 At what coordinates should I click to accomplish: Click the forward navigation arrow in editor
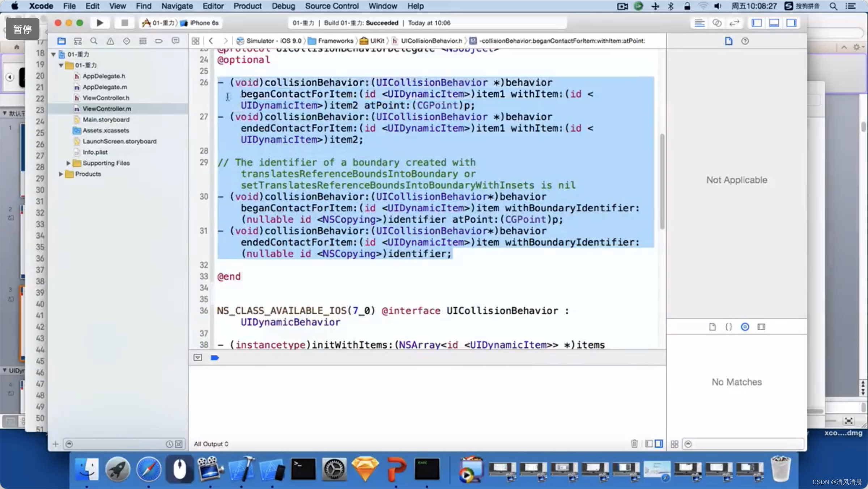[225, 41]
